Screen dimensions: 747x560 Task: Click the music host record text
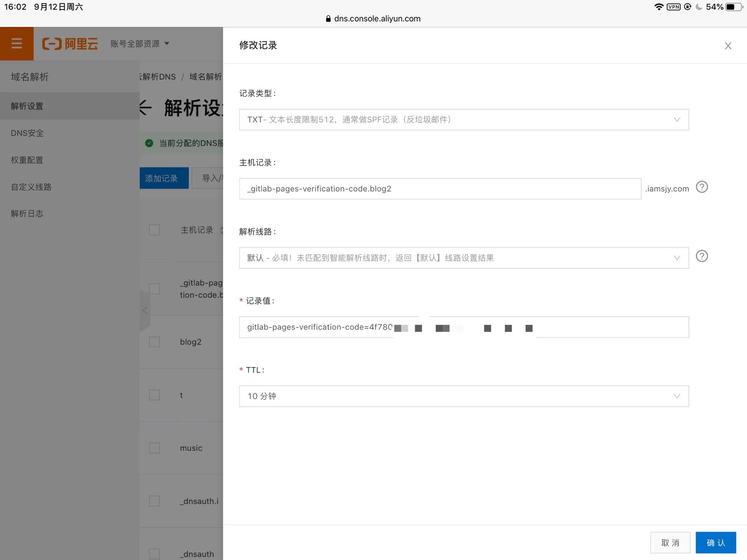click(191, 448)
